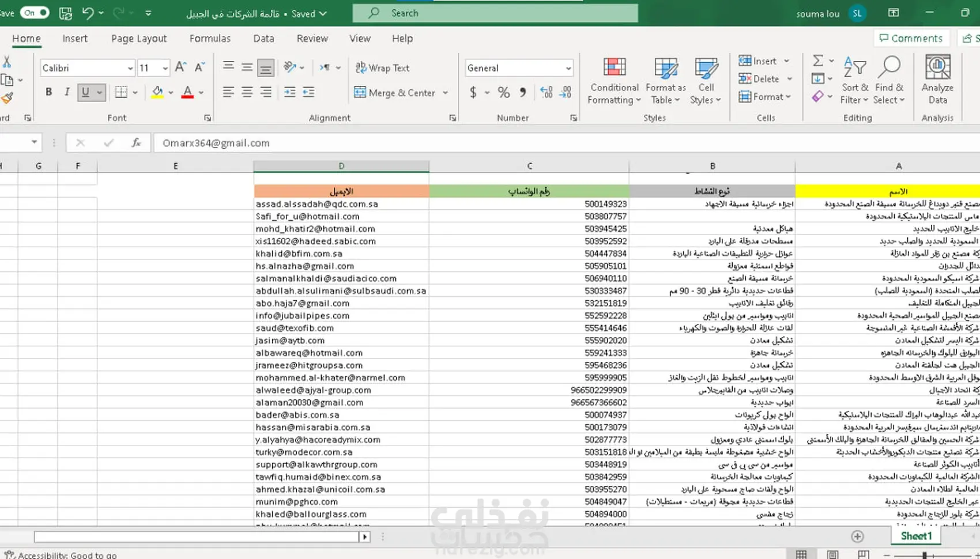Apply Percent Style
The width and height of the screenshot is (980, 559).
coord(504,92)
